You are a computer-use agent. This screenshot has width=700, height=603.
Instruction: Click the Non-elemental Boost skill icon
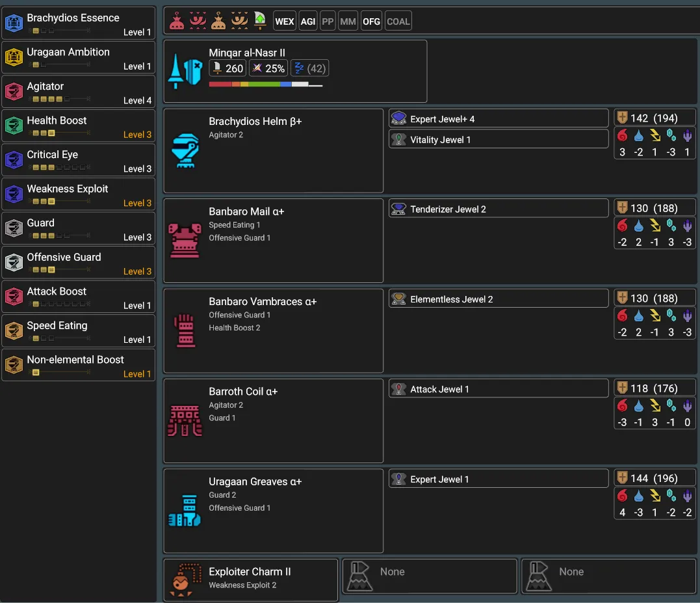point(14,364)
